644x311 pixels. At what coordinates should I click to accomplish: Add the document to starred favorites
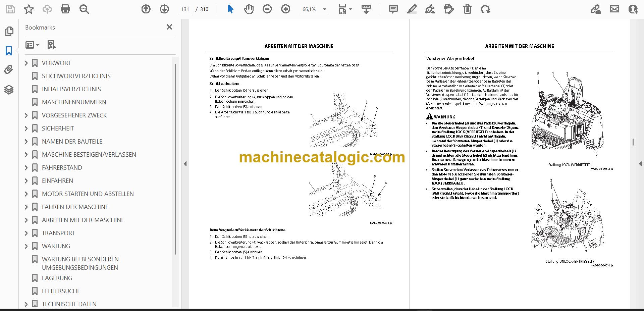pyautogui.click(x=29, y=9)
